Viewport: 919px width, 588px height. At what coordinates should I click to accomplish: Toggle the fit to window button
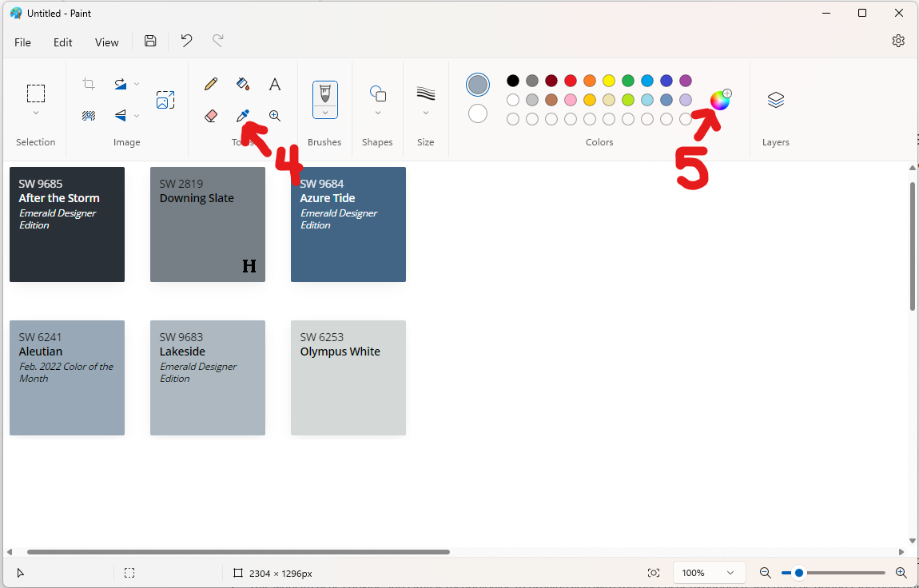pyautogui.click(x=654, y=573)
